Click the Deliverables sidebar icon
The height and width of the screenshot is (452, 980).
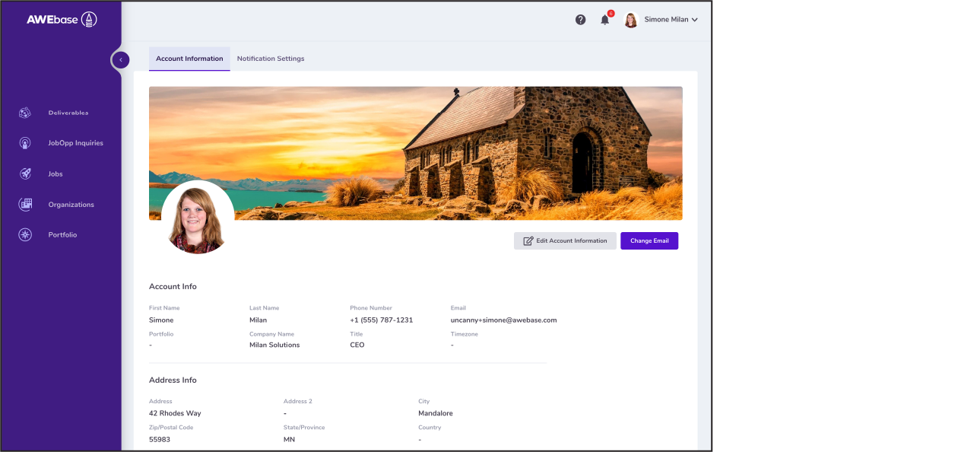(x=25, y=113)
